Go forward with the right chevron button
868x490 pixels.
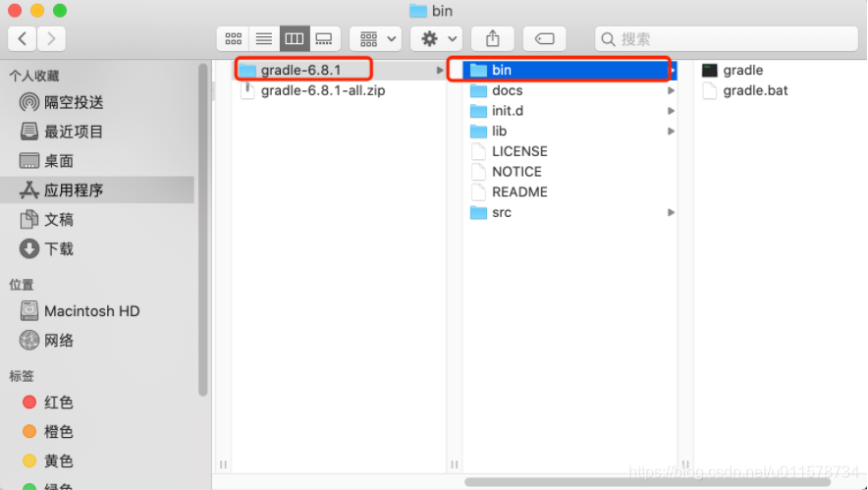coord(51,38)
